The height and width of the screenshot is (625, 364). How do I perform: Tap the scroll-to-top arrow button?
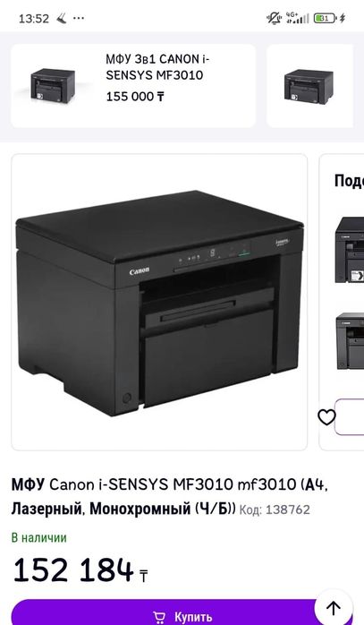(334, 608)
